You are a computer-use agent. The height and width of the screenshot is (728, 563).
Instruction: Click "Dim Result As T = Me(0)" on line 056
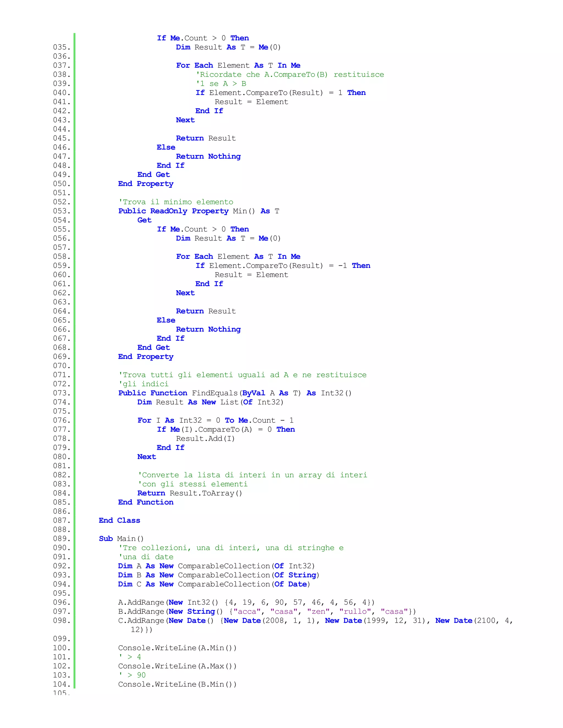[228, 238]
